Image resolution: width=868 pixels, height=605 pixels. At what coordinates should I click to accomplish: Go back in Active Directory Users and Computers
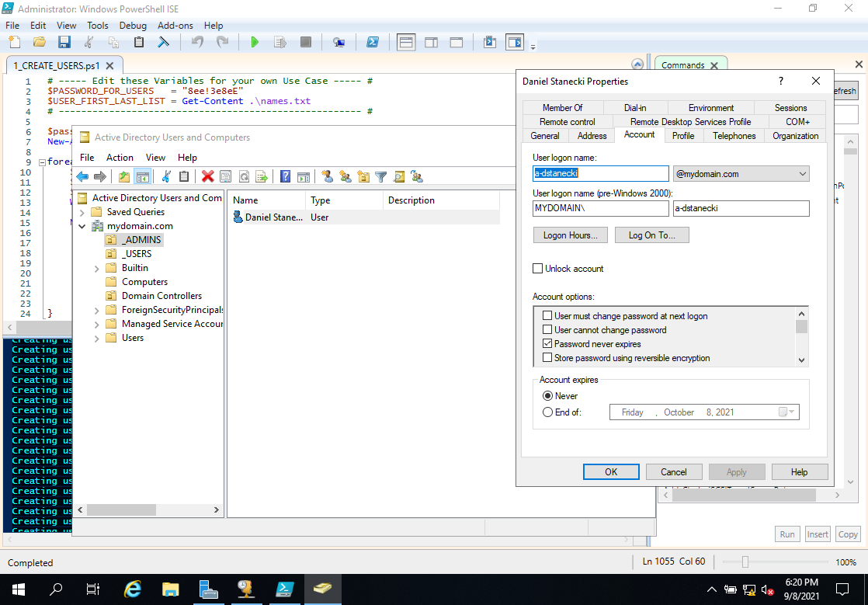tap(82, 176)
